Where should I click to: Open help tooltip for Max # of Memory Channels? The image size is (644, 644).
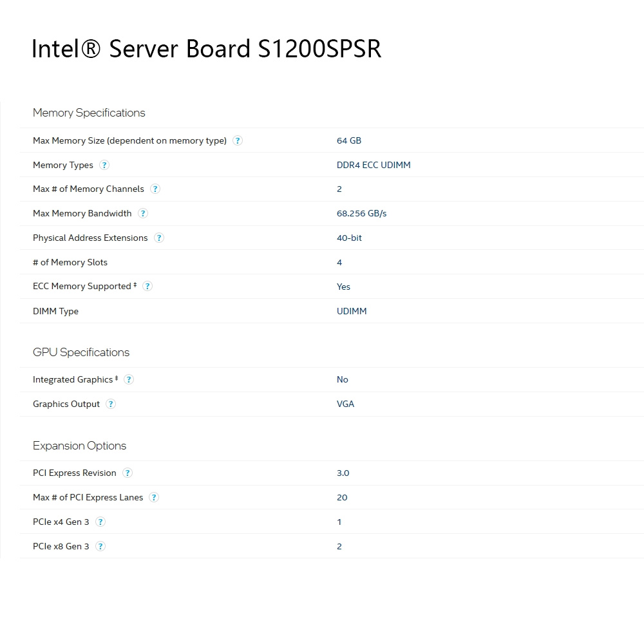[x=155, y=189]
